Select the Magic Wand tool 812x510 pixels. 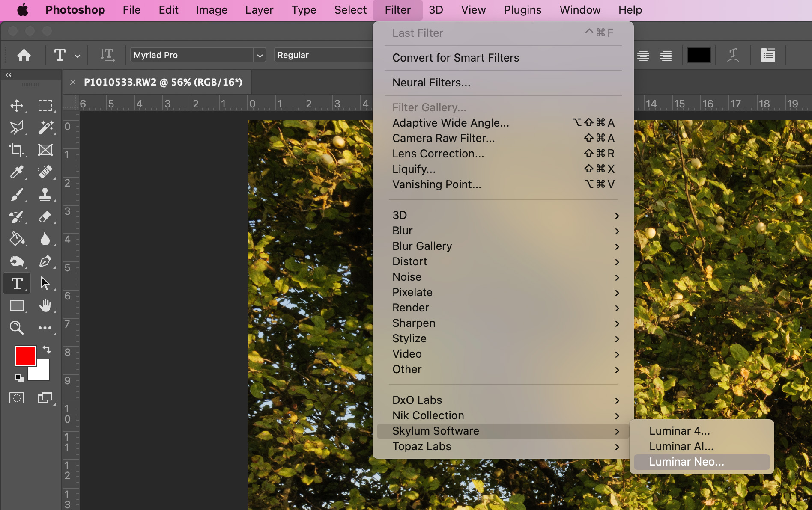45,127
